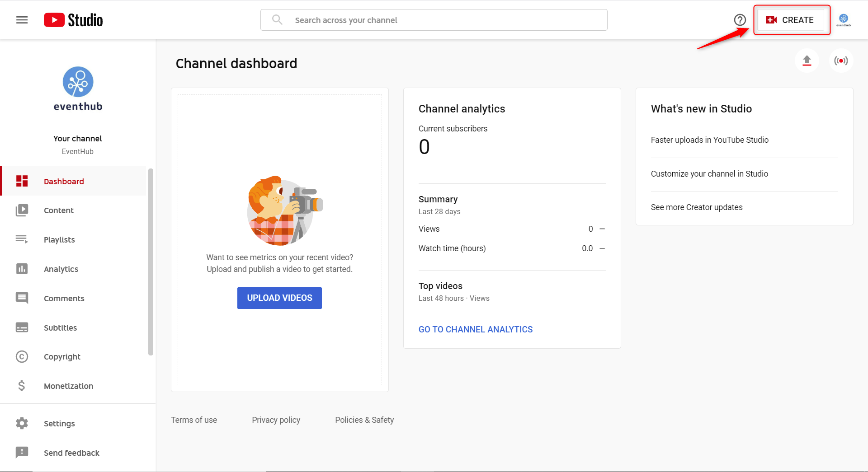
Task: Follow GO TO CHANNEL ANALYTICS link
Action: (x=476, y=329)
